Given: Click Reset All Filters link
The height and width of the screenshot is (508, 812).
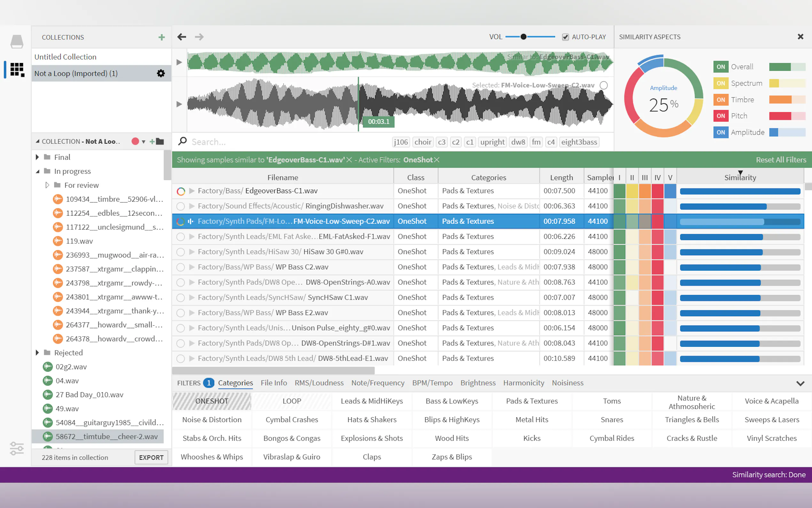Looking at the screenshot, I should [781, 160].
